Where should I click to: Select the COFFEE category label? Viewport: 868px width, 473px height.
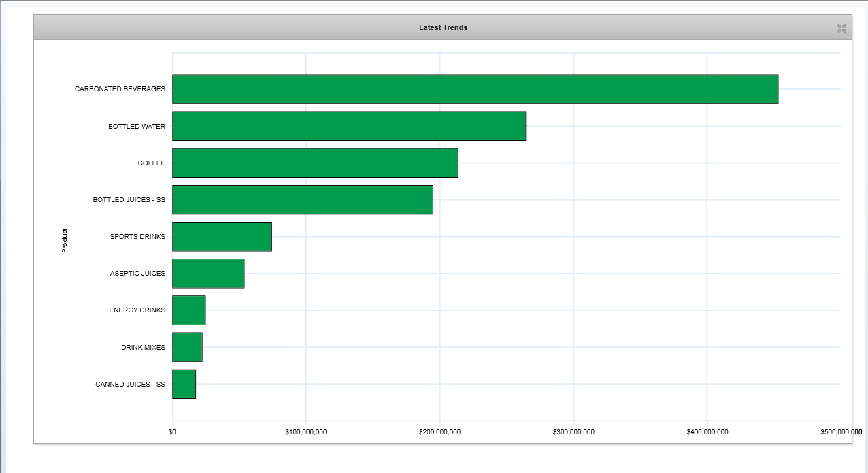[151, 163]
